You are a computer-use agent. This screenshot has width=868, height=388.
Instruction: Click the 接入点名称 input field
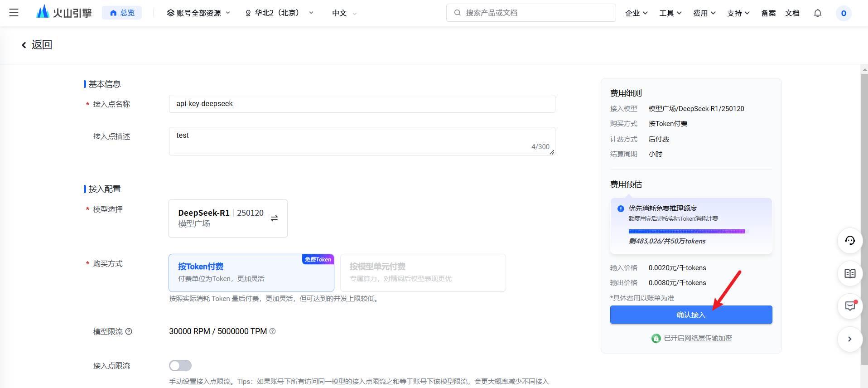pos(362,104)
